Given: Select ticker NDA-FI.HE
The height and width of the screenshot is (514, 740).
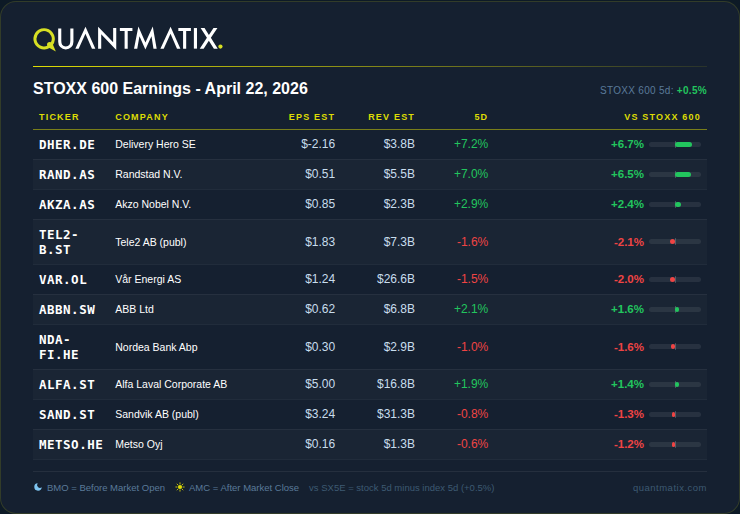Looking at the screenshot, I should [x=59, y=347].
